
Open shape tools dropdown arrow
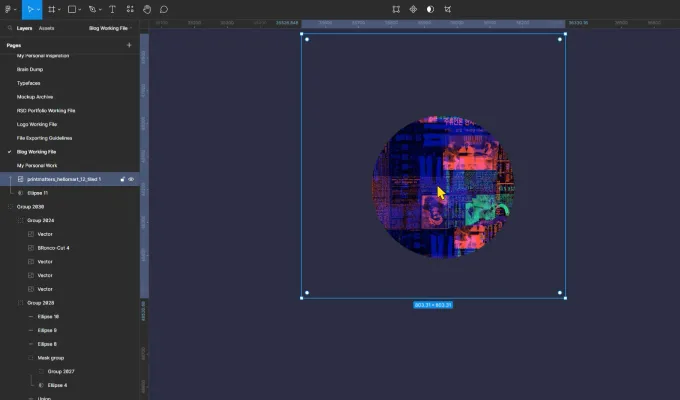click(x=80, y=10)
